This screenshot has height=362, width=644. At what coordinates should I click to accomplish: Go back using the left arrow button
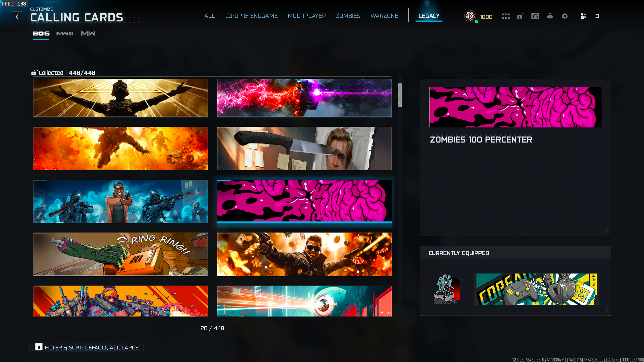[17, 17]
